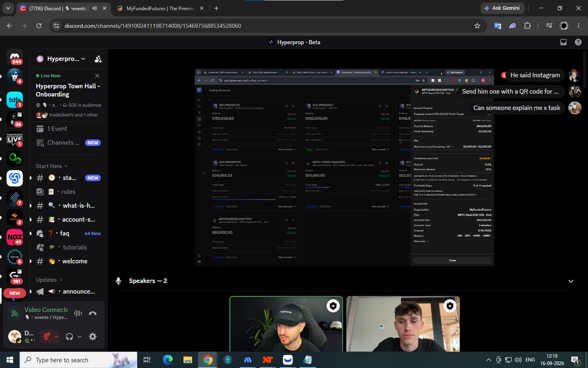Open Microsoft Edge from the taskbar
This screenshot has height=368, width=588.
167,360
